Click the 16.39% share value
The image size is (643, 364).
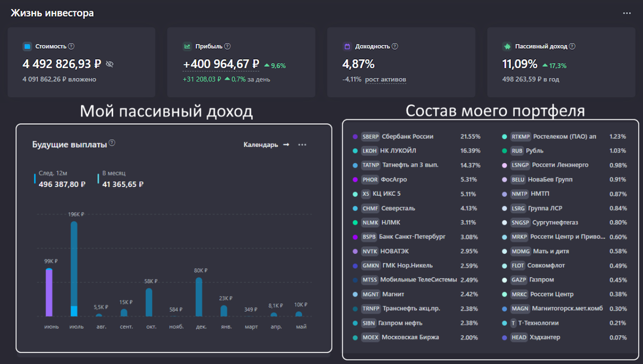coord(470,151)
